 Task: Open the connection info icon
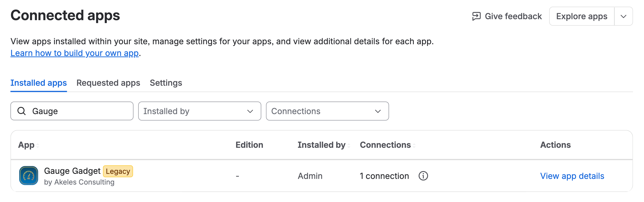coord(423,176)
